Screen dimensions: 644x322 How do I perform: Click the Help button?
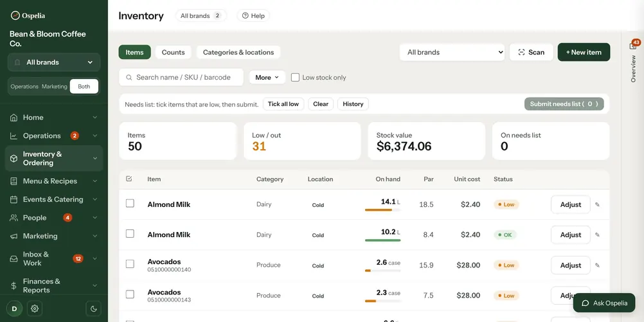click(253, 15)
